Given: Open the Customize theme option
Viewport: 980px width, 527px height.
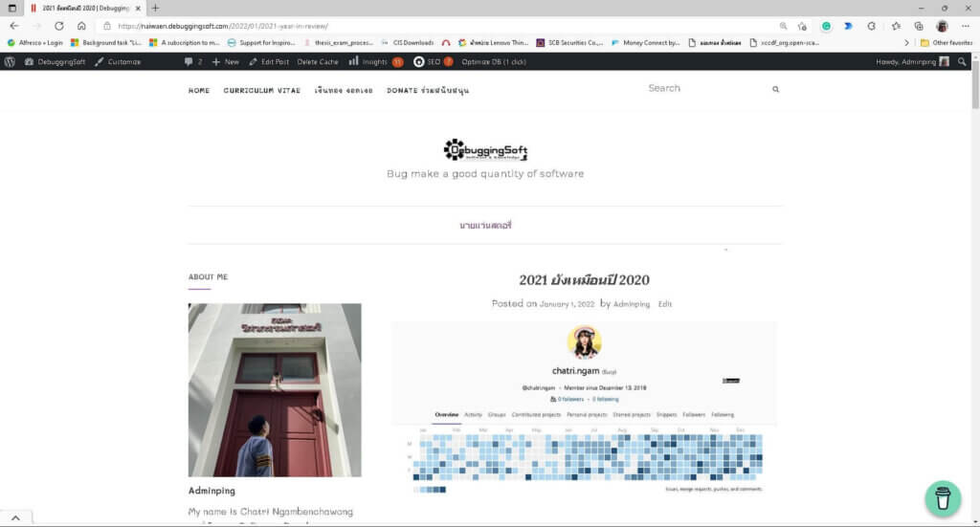Looking at the screenshot, I should pyautogui.click(x=118, y=62).
